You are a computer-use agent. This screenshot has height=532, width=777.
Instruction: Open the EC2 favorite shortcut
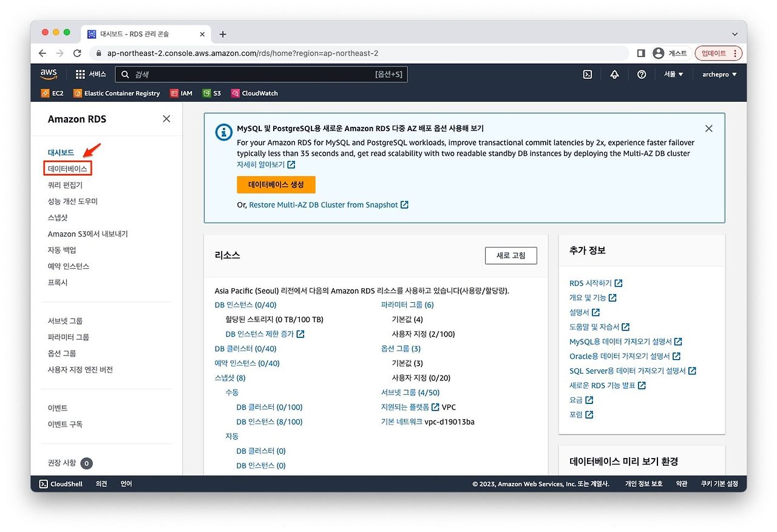(52, 93)
